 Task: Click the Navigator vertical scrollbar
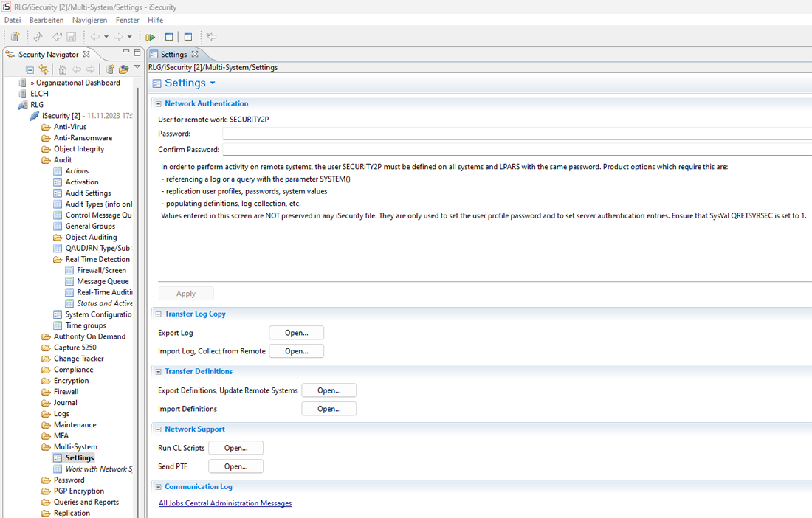[138, 300]
